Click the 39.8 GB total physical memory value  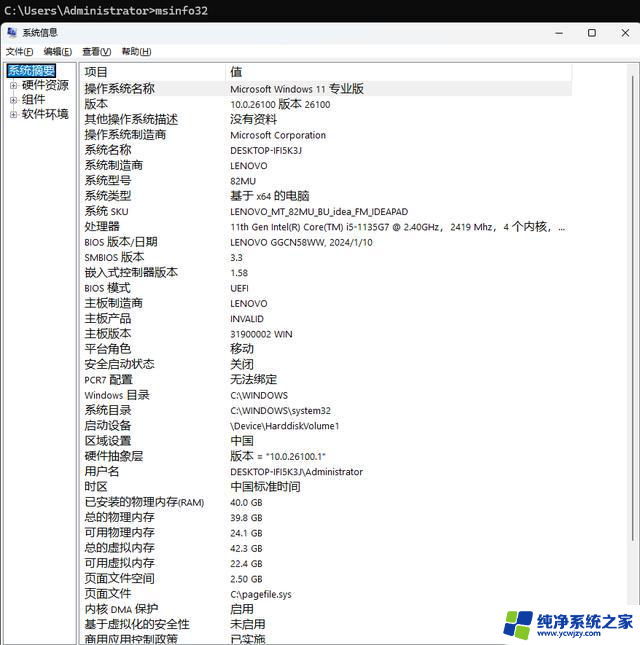pyautogui.click(x=246, y=518)
